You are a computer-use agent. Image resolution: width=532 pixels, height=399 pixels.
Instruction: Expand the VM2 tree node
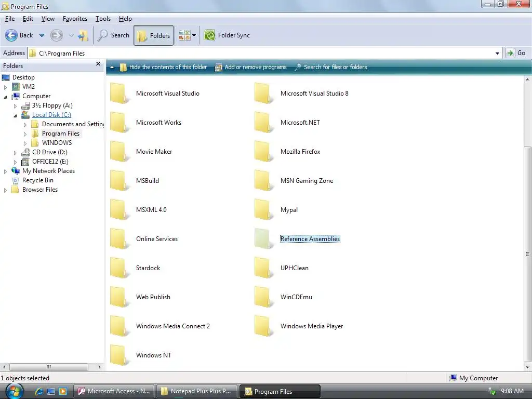click(x=5, y=87)
